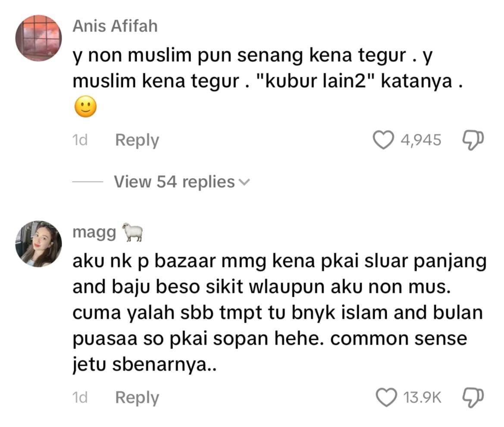Click the smiley emoji in Anis's comment
This screenshot has height=427, width=504.
point(85,107)
